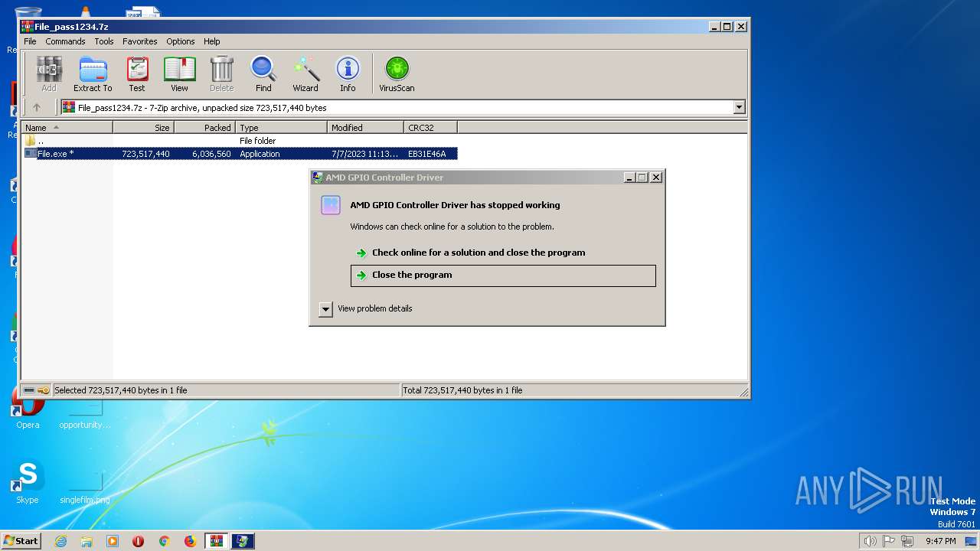
Task: Click the drive and key status bar icon
Action: 36,390
